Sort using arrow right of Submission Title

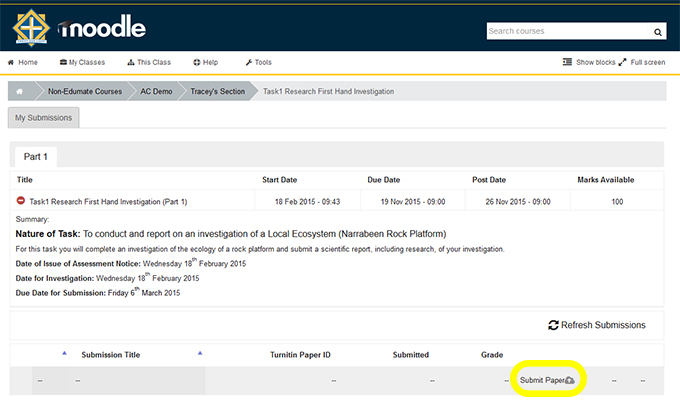pyautogui.click(x=200, y=353)
